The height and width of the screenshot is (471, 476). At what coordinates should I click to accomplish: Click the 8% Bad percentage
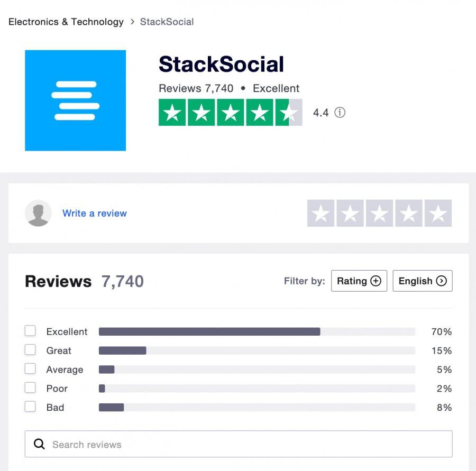444,407
